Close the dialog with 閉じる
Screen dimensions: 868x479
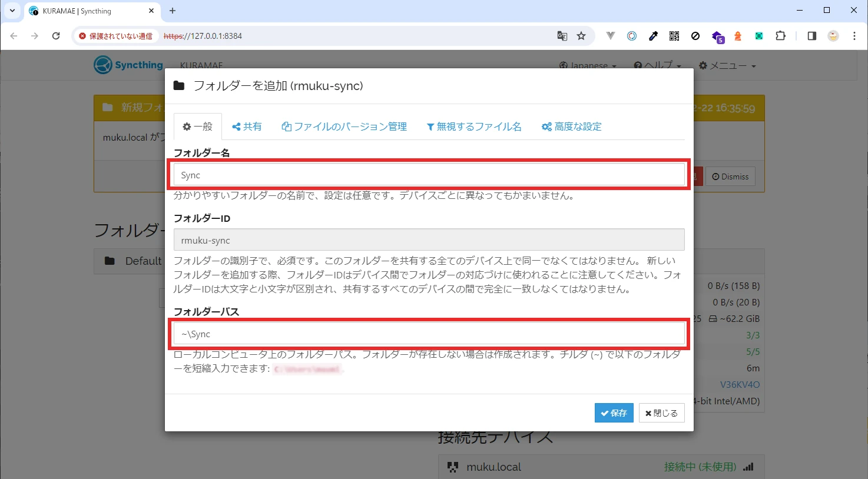pyautogui.click(x=661, y=413)
